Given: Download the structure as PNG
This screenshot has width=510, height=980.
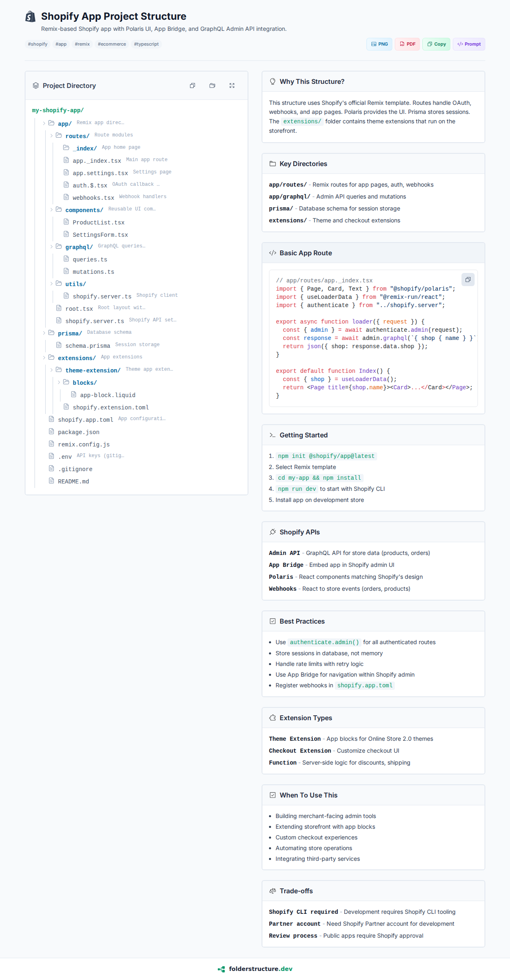Looking at the screenshot, I should pos(379,44).
